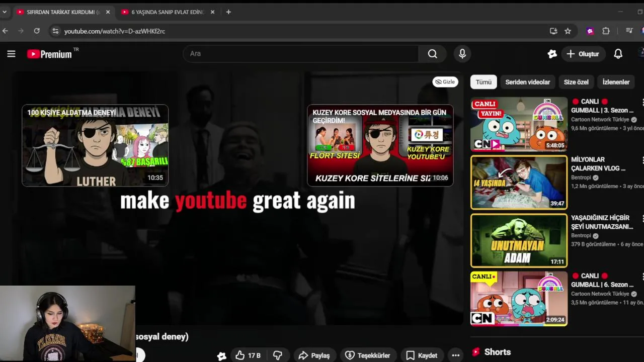Open 14 Yaşında Bentropi video thumbnail

519,182
